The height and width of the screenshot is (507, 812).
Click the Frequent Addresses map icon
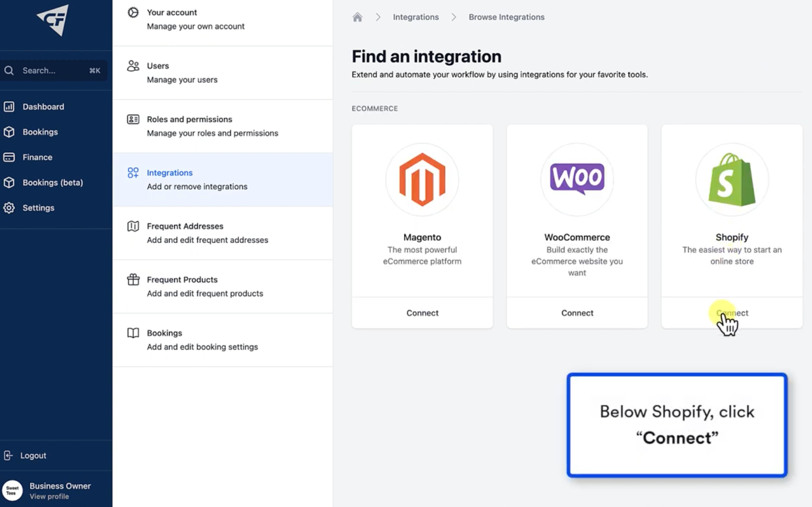(133, 226)
